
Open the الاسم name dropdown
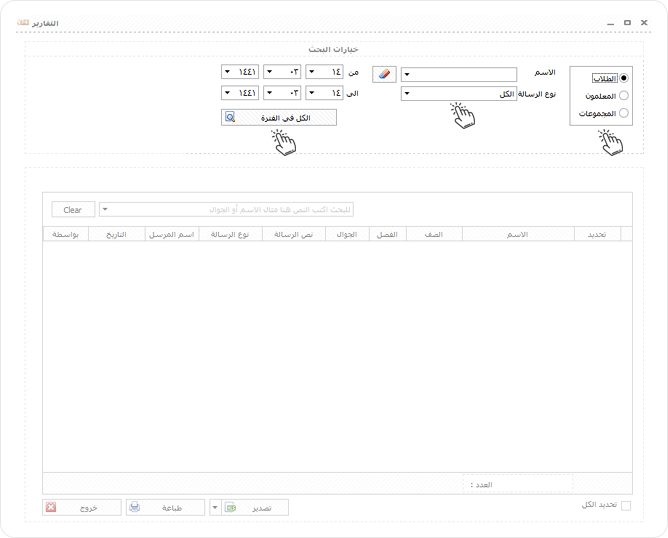coord(459,74)
